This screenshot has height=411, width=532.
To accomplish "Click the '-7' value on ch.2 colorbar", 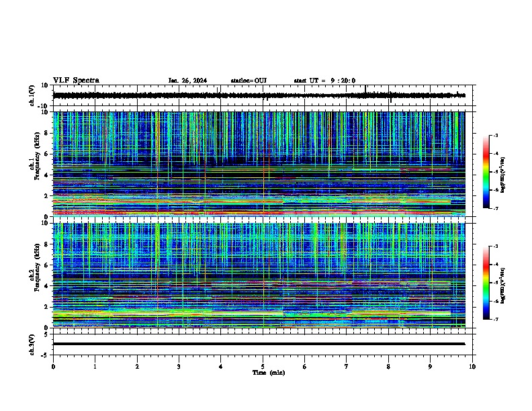I will point(495,319).
